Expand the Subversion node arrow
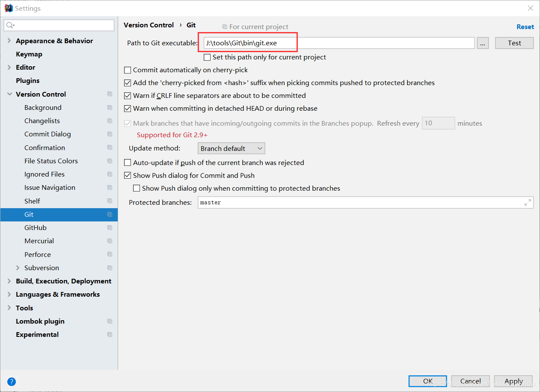This screenshot has height=392, width=540. pos(18,268)
